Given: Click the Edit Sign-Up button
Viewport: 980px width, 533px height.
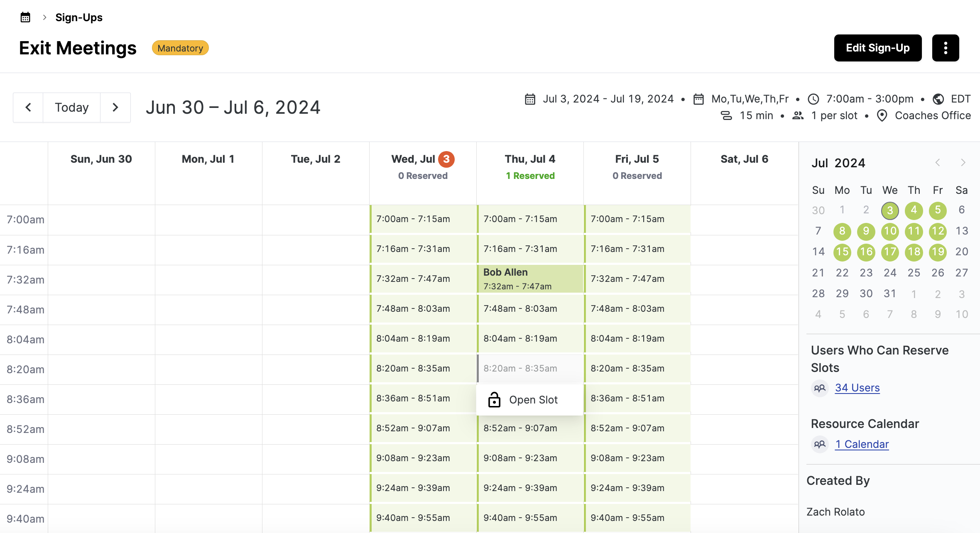Looking at the screenshot, I should (x=877, y=48).
